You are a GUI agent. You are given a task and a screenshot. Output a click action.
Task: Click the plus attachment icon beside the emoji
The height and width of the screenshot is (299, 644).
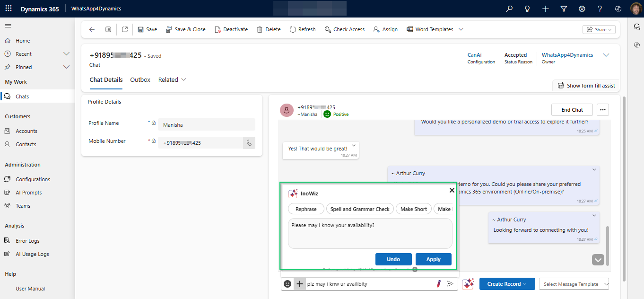pyautogui.click(x=300, y=284)
